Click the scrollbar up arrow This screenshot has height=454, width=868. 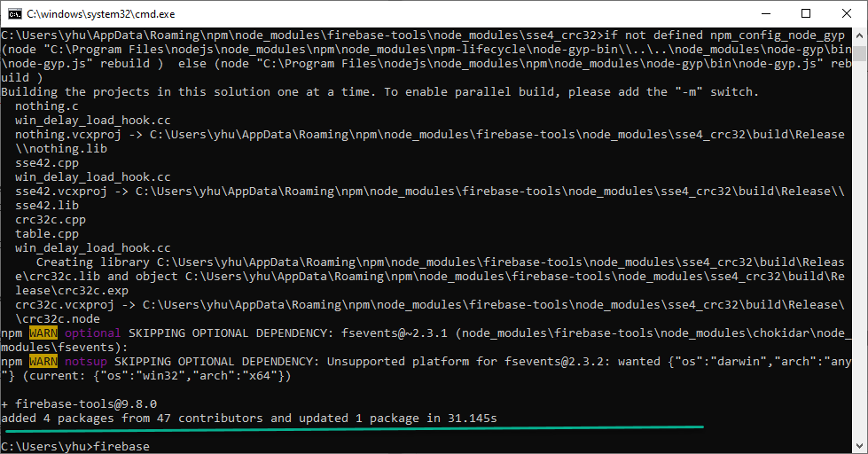[x=859, y=36]
